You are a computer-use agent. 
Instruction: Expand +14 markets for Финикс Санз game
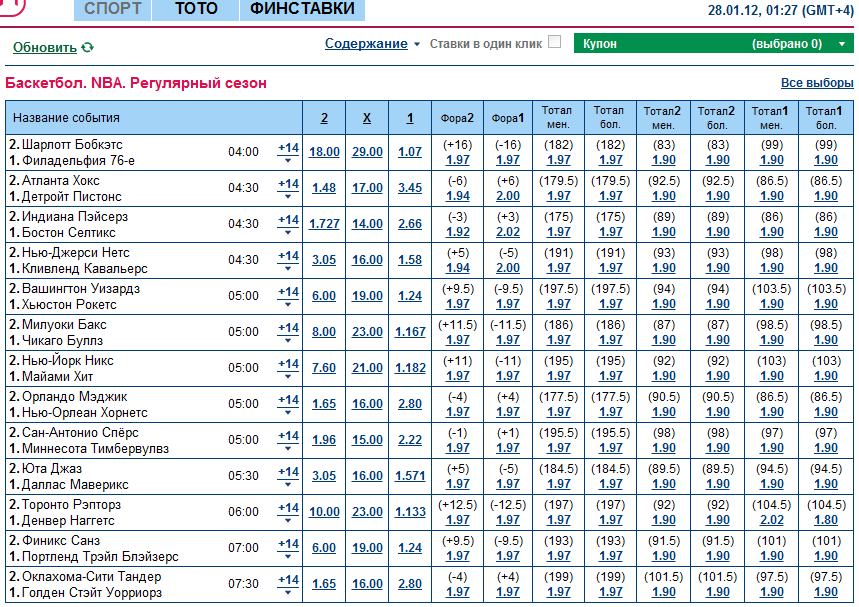[288, 548]
